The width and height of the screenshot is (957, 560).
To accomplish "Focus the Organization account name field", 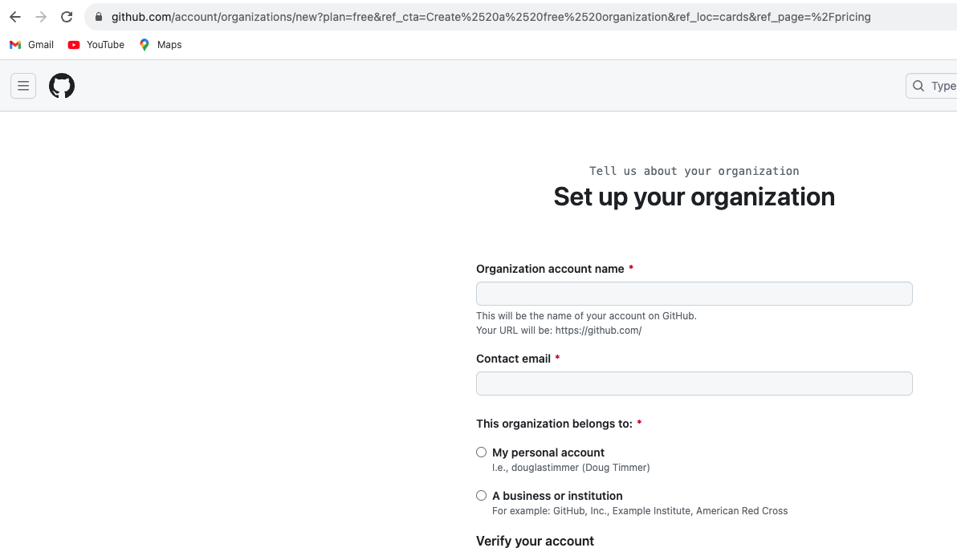I will [694, 294].
